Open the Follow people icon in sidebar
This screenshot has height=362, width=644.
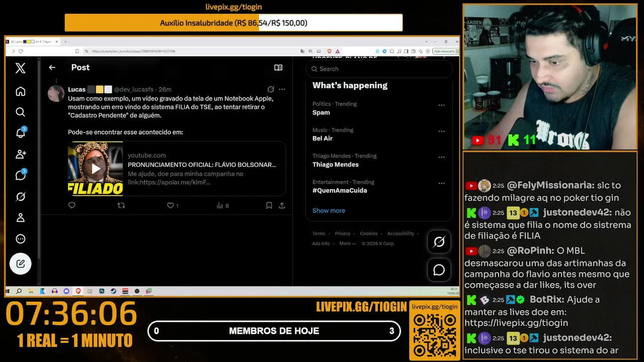(x=21, y=154)
